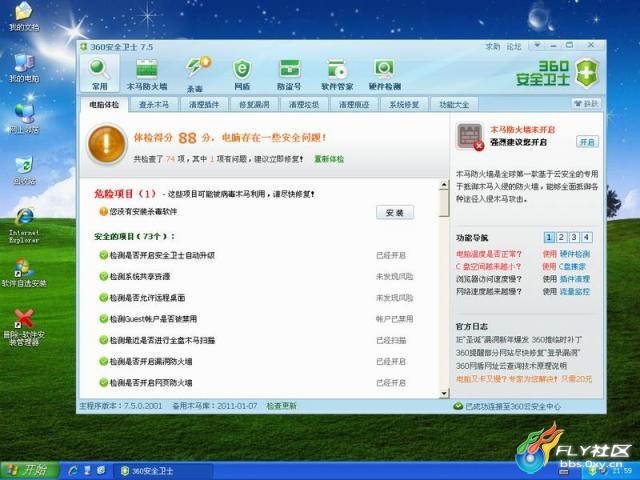This screenshot has width=640, height=480.
Task: Open the 功能大全 tab
Action: (x=454, y=104)
